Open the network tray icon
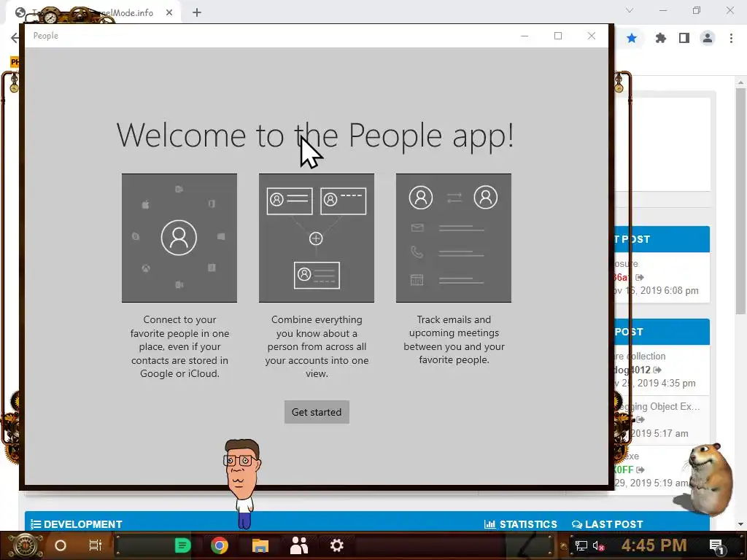 point(581,545)
